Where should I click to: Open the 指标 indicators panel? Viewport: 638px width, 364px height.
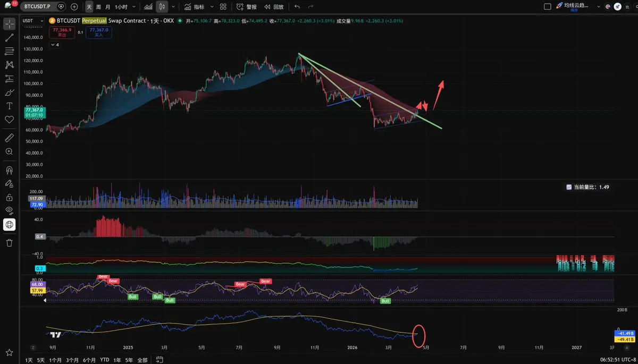click(x=194, y=7)
